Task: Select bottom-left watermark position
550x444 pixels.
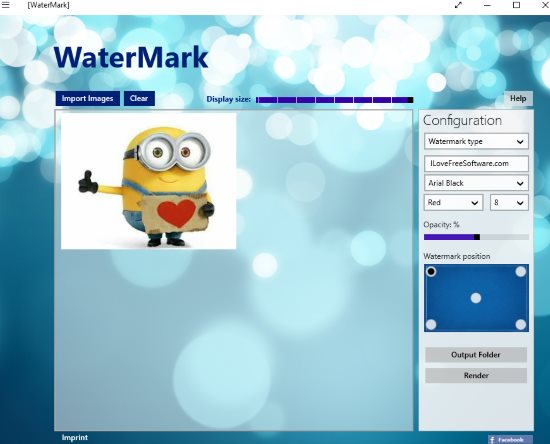Action: pos(431,324)
